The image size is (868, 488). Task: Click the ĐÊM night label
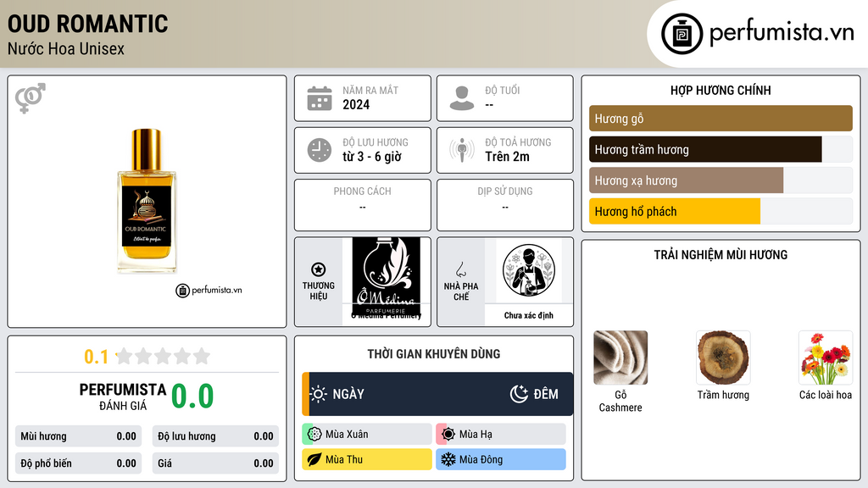(x=546, y=394)
